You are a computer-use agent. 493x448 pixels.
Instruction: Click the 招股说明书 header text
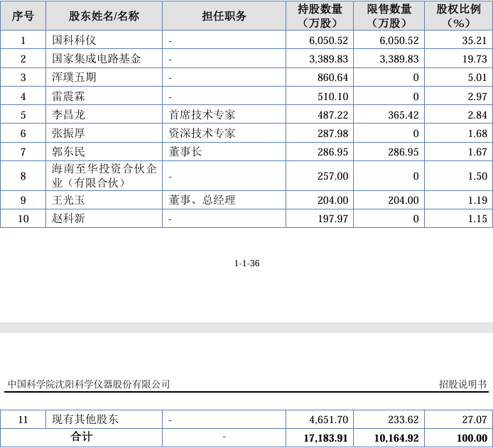point(463,384)
